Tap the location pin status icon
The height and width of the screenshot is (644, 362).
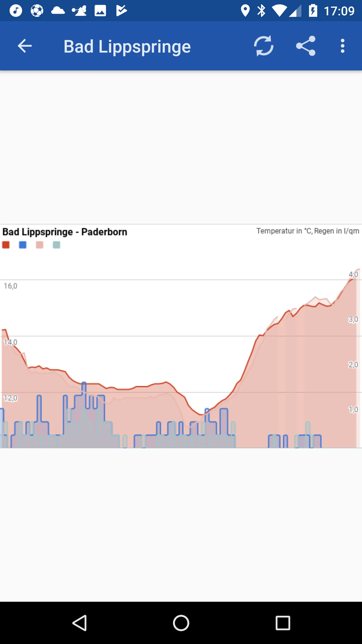click(x=245, y=11)
